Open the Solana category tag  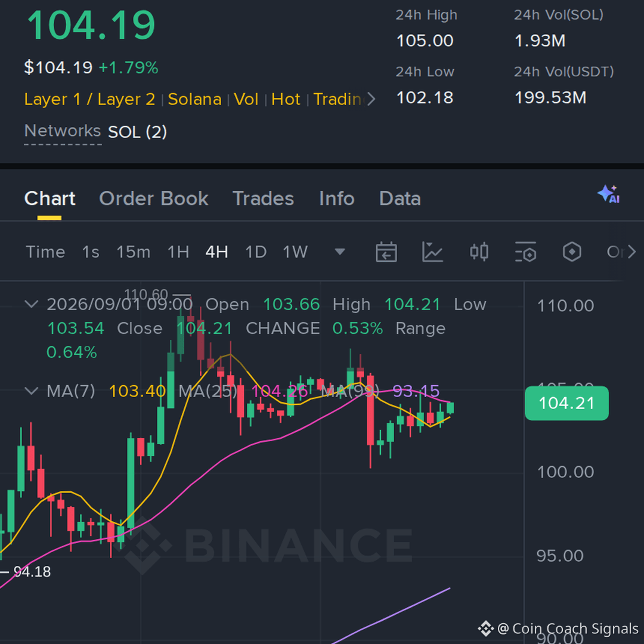(x=194, y=100)
